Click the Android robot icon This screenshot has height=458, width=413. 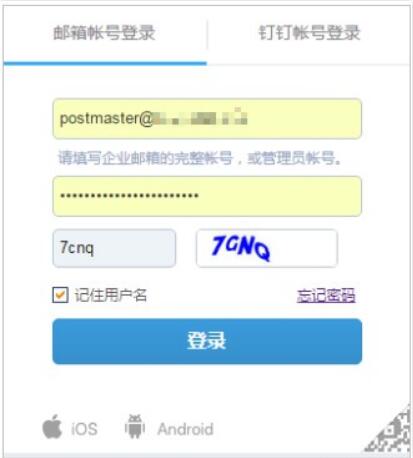(135, 427)
